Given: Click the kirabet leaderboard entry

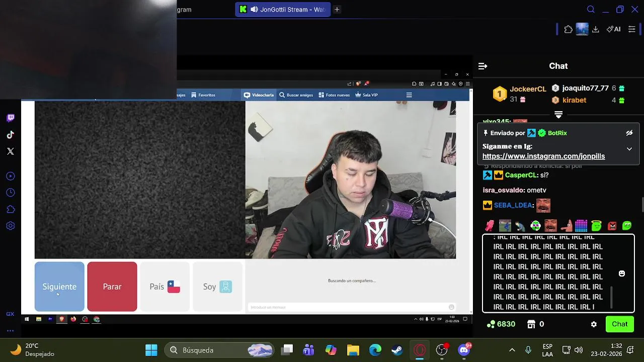Looking at the screenshot, I should point(574,100).
